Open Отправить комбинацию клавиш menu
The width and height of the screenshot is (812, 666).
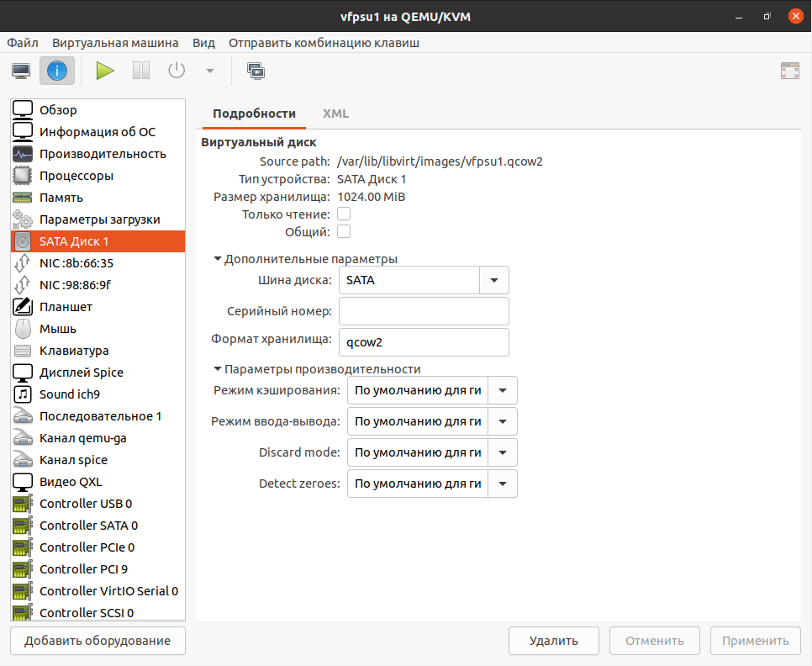pyautogui.click(x=324, y=43)
